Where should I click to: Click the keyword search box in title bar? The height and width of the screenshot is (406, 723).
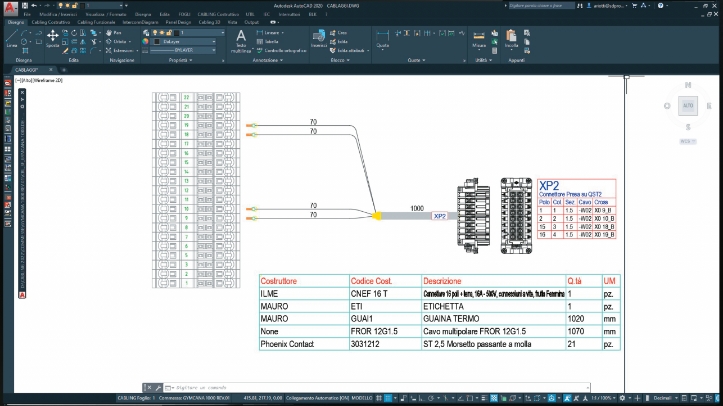[x=541, y=6]
